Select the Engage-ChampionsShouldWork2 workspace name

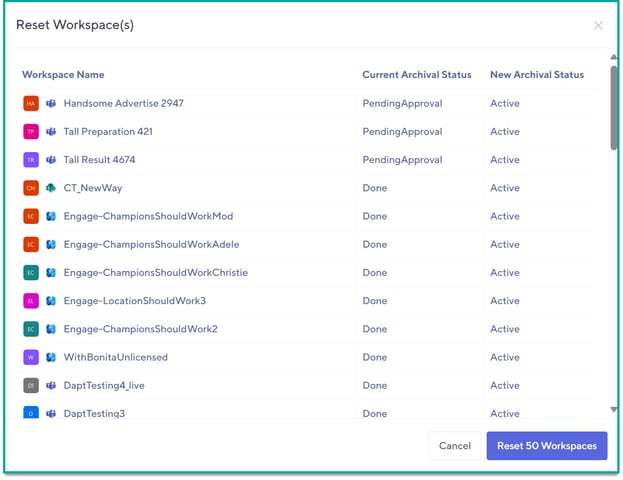[x=140, y=329]
